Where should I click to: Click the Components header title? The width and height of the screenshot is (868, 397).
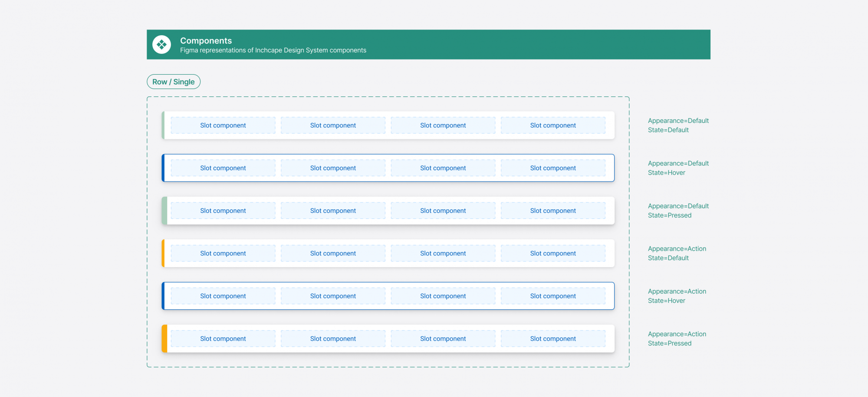tap(206, 40)
